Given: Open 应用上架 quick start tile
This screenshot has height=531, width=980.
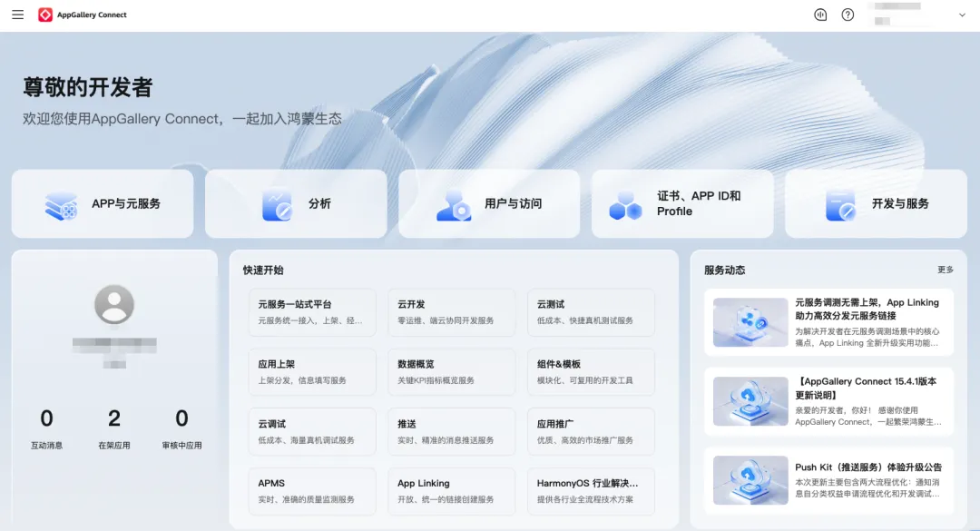Looking at the screenshot, I should point(312,371).
